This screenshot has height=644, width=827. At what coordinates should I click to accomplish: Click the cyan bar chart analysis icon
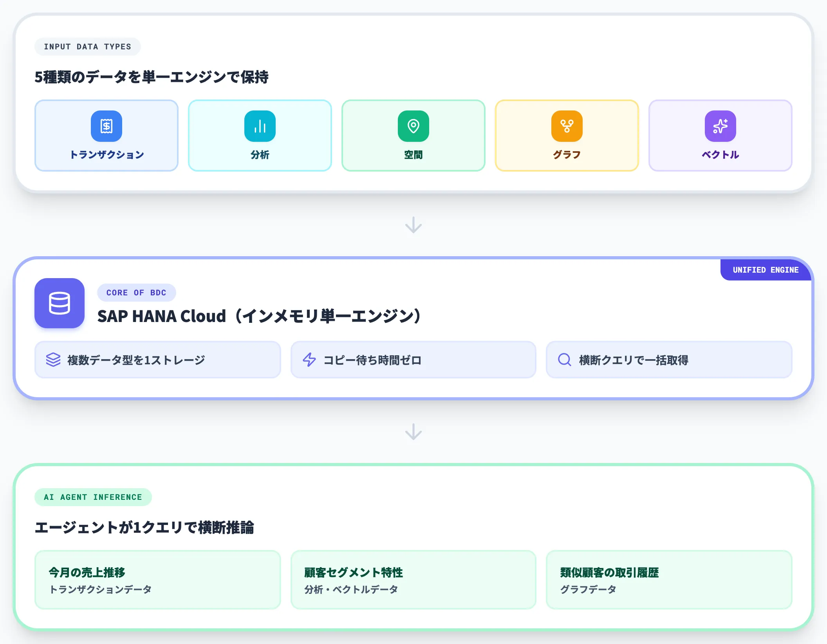[x=260, y=126]
